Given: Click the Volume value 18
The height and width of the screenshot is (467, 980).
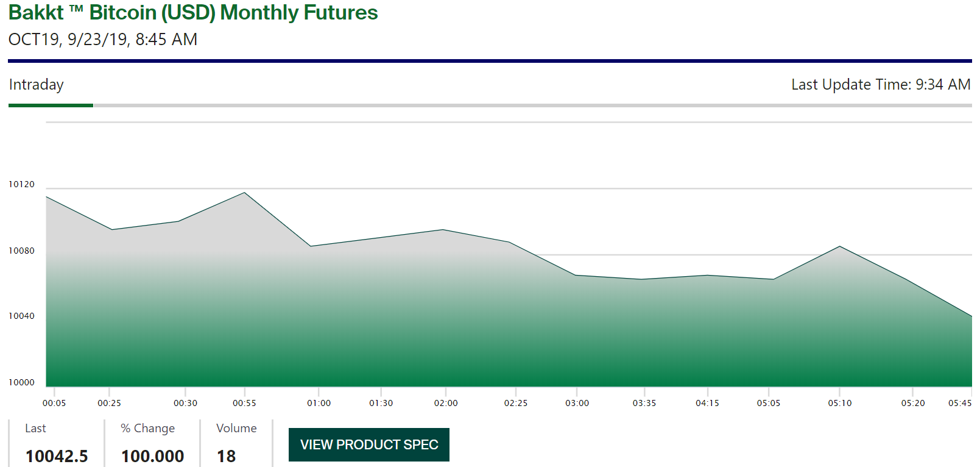Looking at the screenshot, I should pyautogui.click(x=226, y=456).
